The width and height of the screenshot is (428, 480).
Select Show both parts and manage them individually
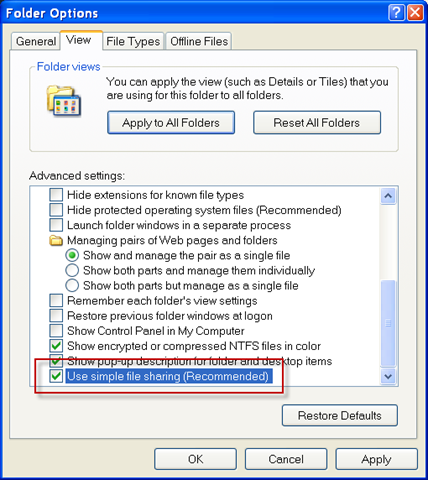coord(72,270)
